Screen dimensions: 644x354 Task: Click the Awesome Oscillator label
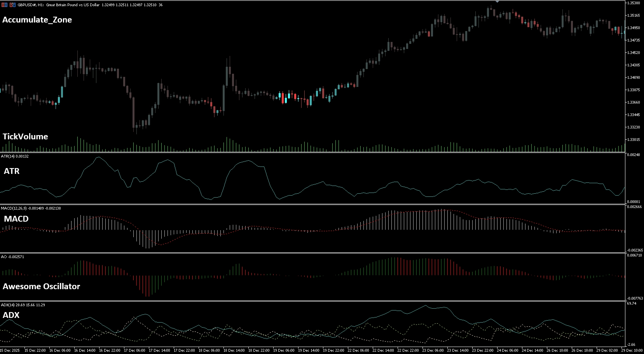[x=42, y=286]
